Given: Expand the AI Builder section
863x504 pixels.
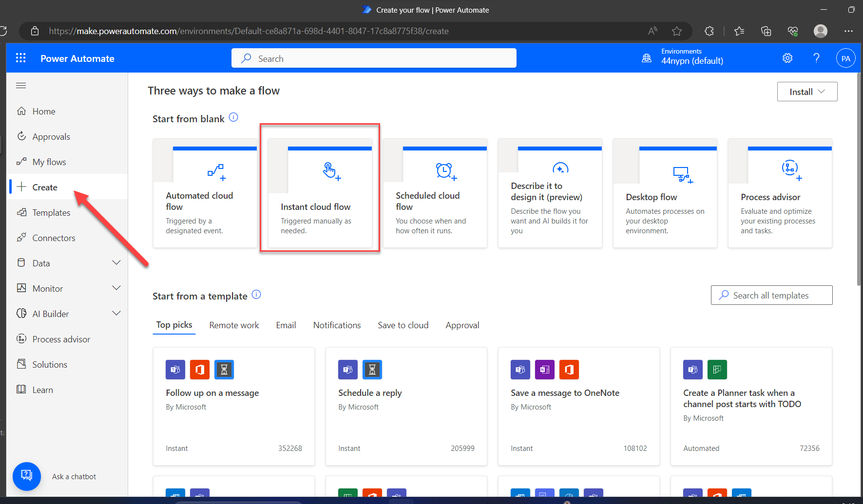Looking at the screenshot, I should tap(116, 313).
